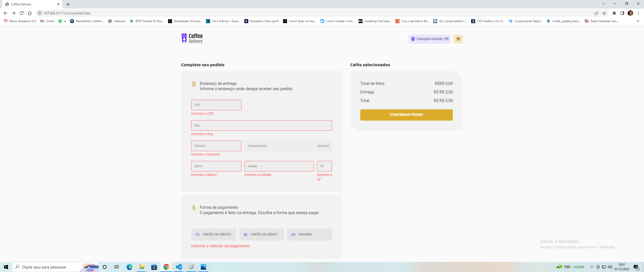Viewport: 644px width, 272px height.
Task: Focus the CEP input field
Action: (216, 105)
